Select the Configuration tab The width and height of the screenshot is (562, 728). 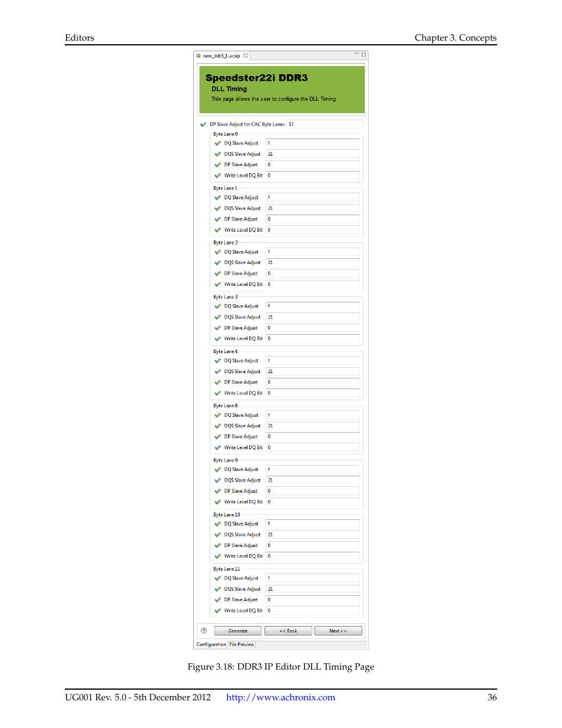tap(210, 644)
